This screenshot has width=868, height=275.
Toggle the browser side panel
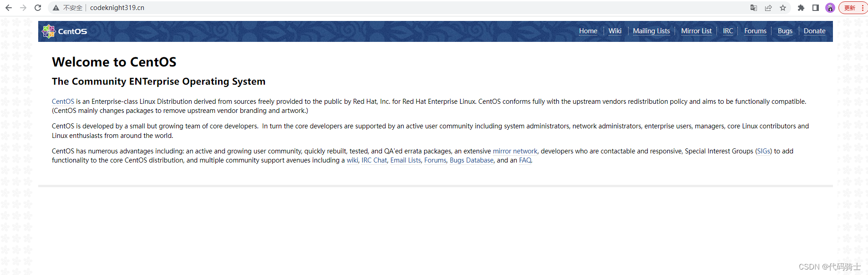pyautogui.click(x=816, y=8)
